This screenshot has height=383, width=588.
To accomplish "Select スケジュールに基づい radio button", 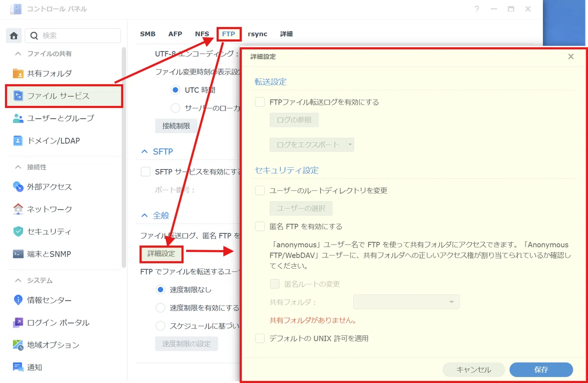I will (160, 326).
